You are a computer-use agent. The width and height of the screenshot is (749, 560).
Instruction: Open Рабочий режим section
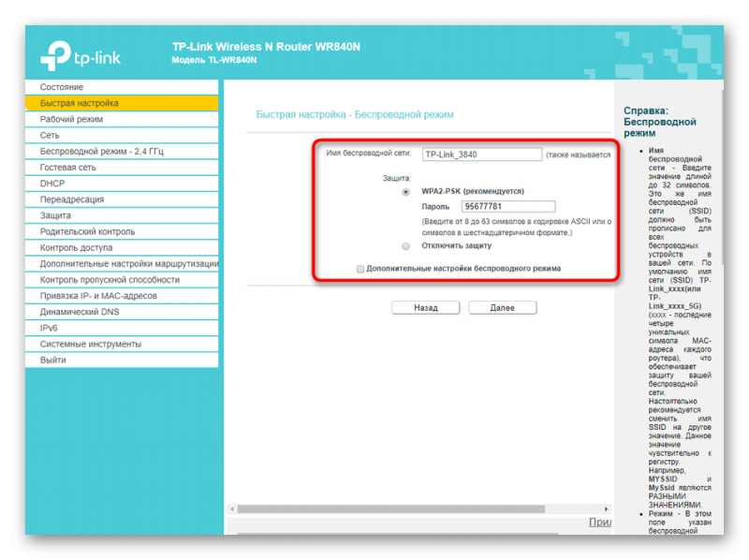[x=122, y=119]
